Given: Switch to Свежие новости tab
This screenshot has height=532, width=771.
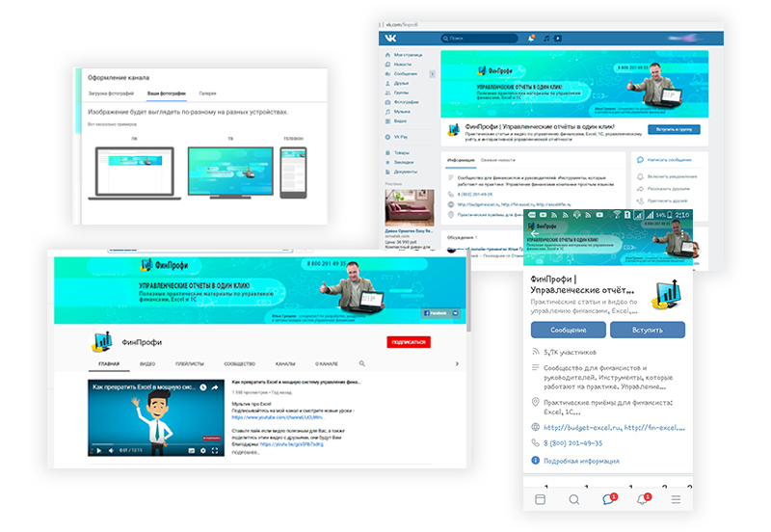Looking at the screenshot, I should pos(497,160).
